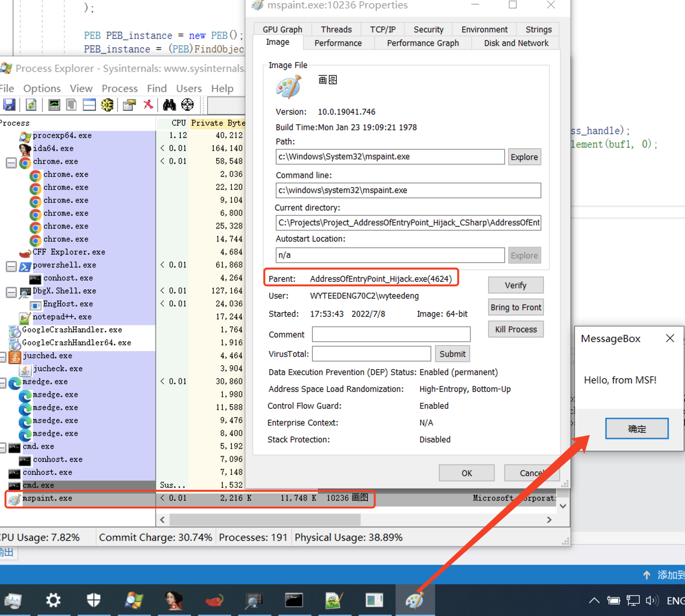Viewport: 685px width, 616px height.
Task: Collapse the chrome.exe process tree
Action: (11, 163)
